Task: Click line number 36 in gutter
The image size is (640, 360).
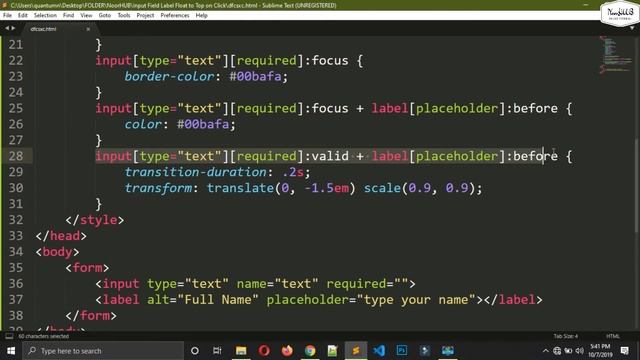Action: pyautogui.click(x=16, y=284)
